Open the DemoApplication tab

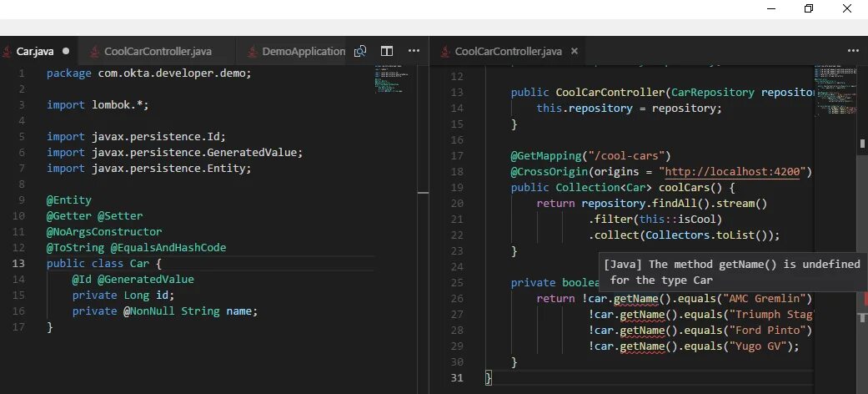point(296,52)
